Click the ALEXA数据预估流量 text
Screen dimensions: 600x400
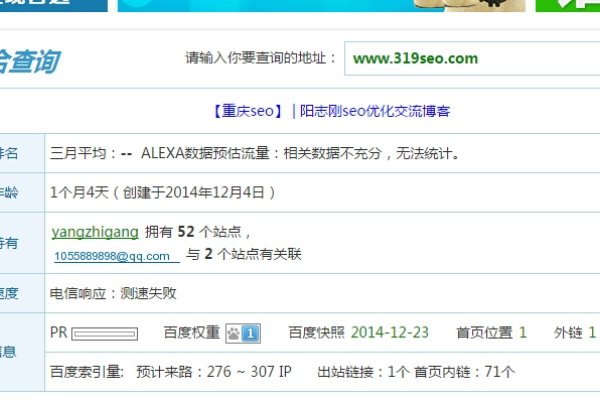click(x=205, y=153)
